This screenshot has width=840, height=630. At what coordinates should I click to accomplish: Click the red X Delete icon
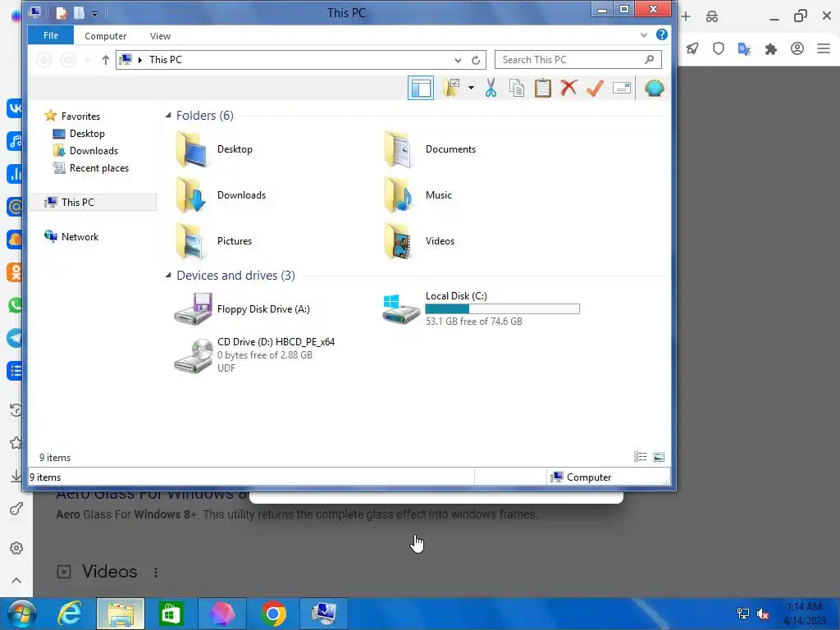[x=568, y=88]
